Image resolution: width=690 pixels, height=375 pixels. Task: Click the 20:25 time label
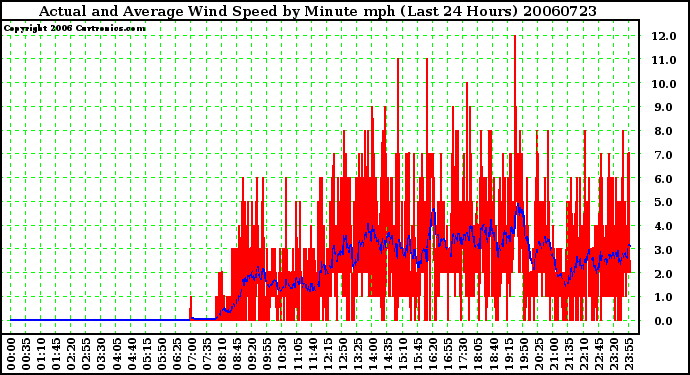click(x=538, y=354)
